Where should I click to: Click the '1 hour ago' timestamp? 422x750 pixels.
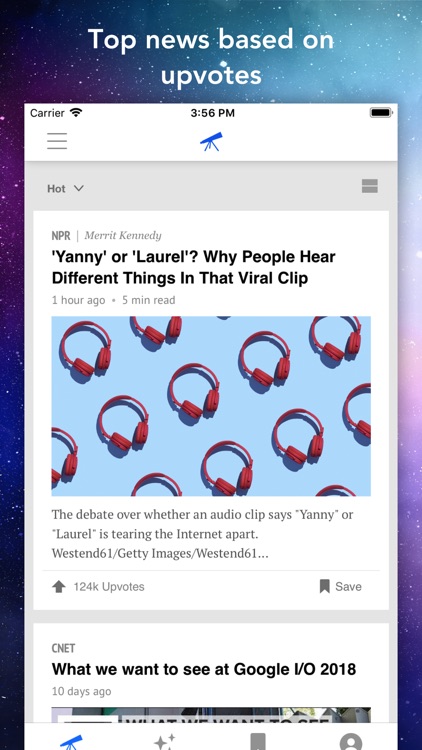click(x=78, y=300)
